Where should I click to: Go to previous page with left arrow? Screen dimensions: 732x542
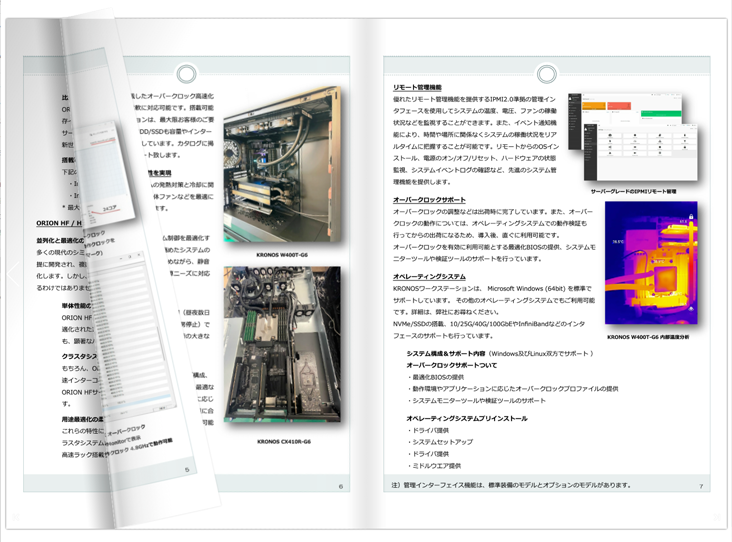(13, 275)
